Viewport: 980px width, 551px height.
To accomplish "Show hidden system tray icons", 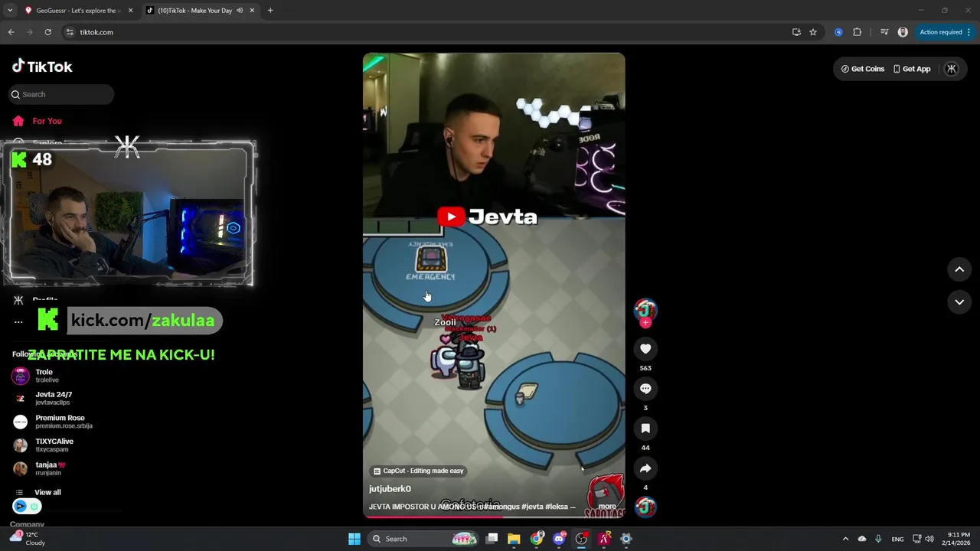I will (845, 539).
